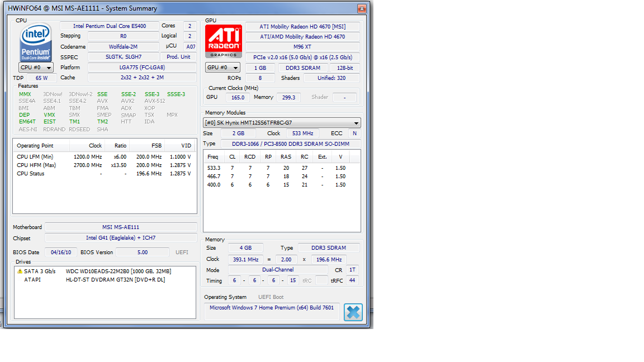Viewport: 644px width, 362px height.
Task: Open the GPU #0 selector dropdown
Action: pyautogui.click(x=222, y=67)
